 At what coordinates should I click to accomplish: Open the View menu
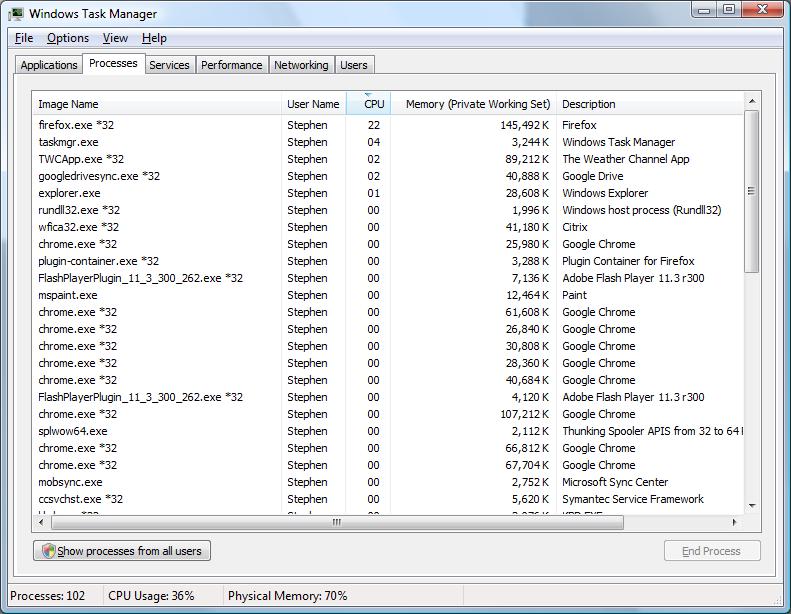coord(115,38)
